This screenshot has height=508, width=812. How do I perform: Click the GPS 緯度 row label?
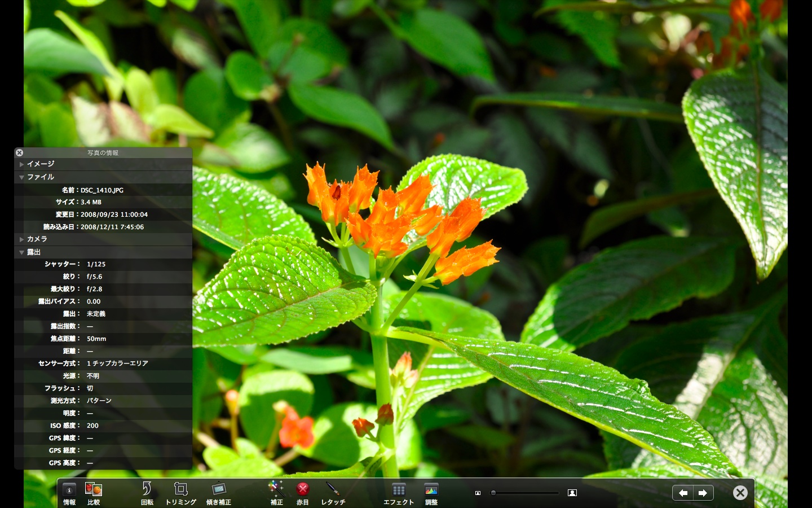[64, 438]
